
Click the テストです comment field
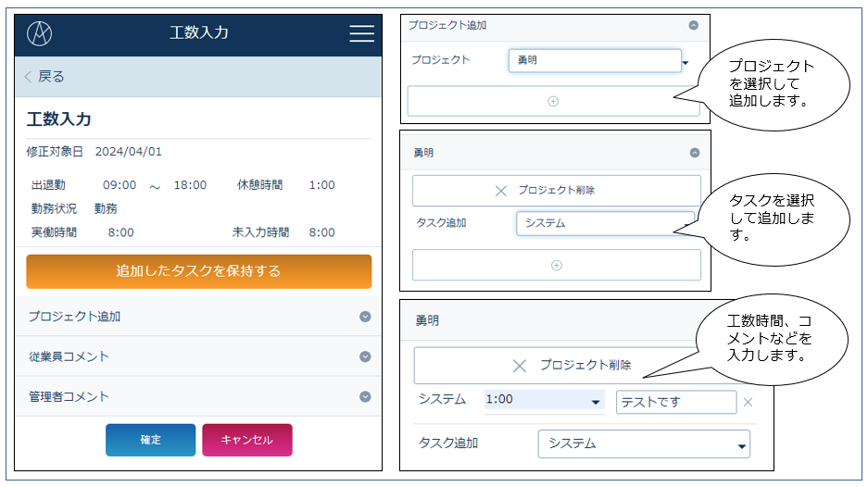click(x=675, y=402)
